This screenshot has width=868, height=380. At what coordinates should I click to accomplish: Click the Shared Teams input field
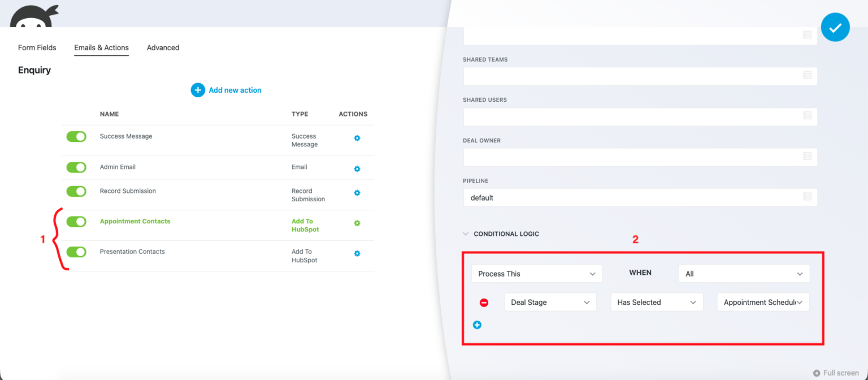coord(640,76)
